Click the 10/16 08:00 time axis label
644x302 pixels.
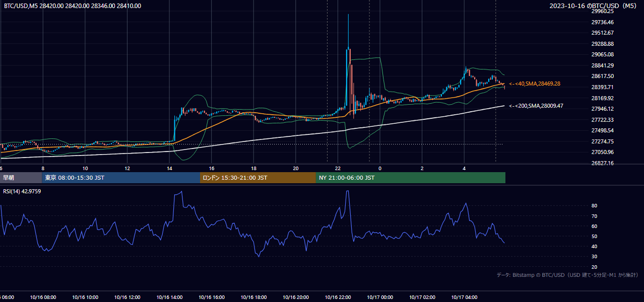click(43, 297)
